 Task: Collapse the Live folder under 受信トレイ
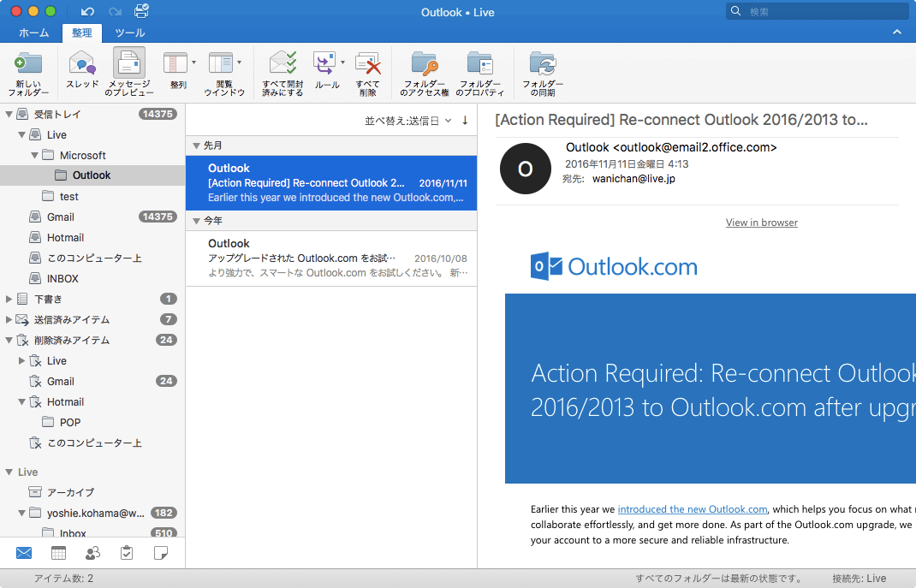point(21,135)
